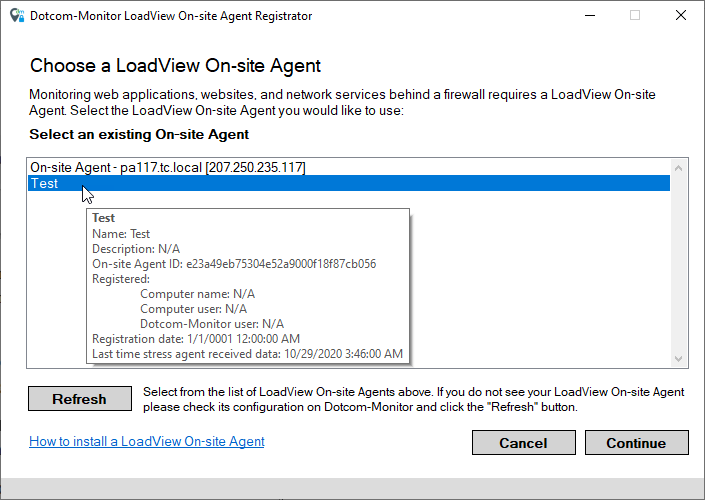The image size is (705, 500).
Task: Click the bold Test tooltip title
Action: coord(103,218)
